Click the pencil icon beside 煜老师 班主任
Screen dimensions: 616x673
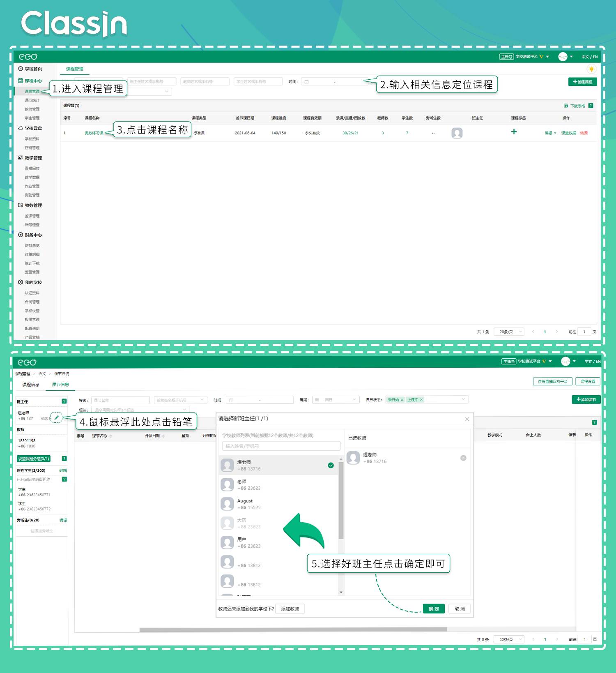tap(57, 417)
